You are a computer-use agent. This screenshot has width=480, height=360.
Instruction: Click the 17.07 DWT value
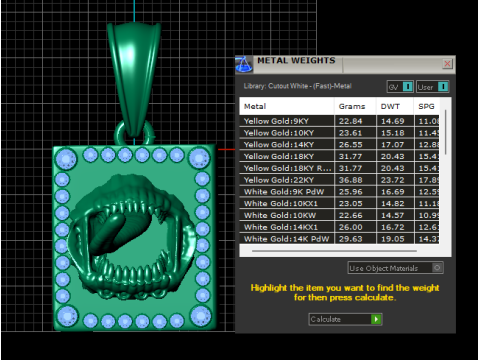(392, 144)
